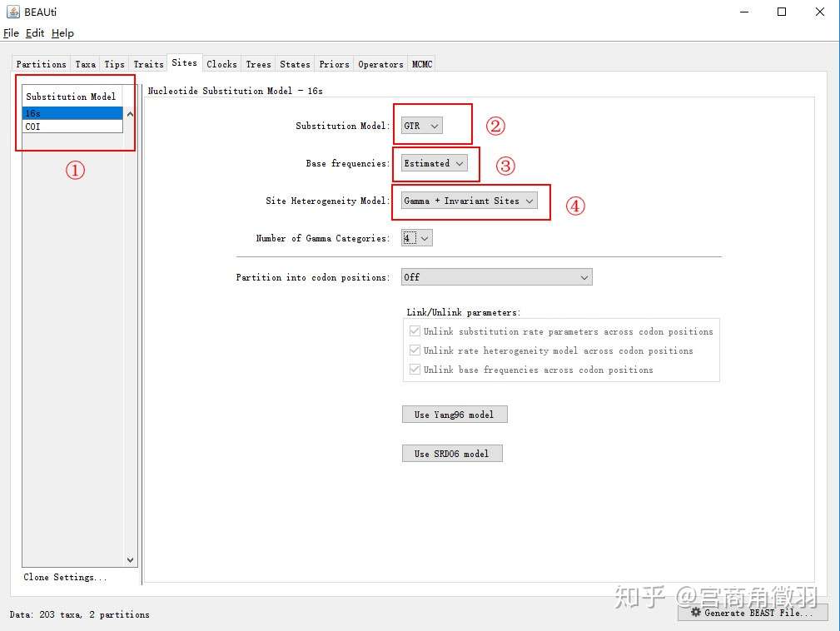Expand the Base frequencies Estimated dropdown

[x=434, y=163]
